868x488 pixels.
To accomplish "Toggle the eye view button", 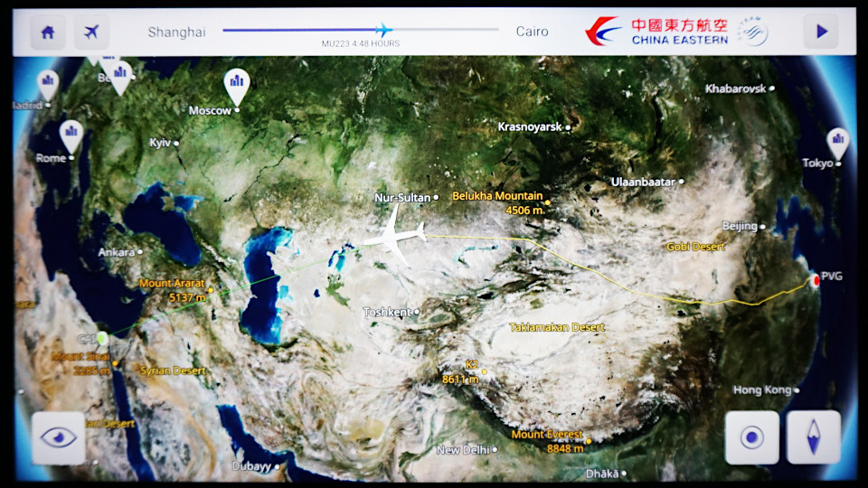I will tap(59, 437).
